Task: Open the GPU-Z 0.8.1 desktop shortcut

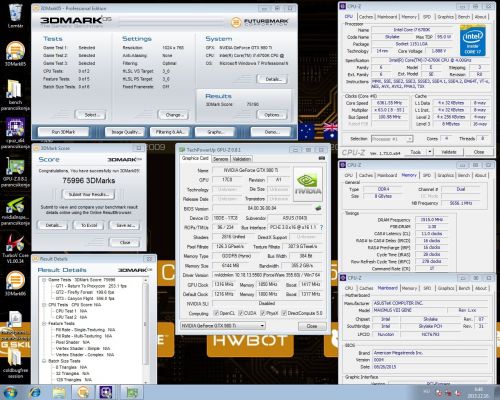Action: 15,172
